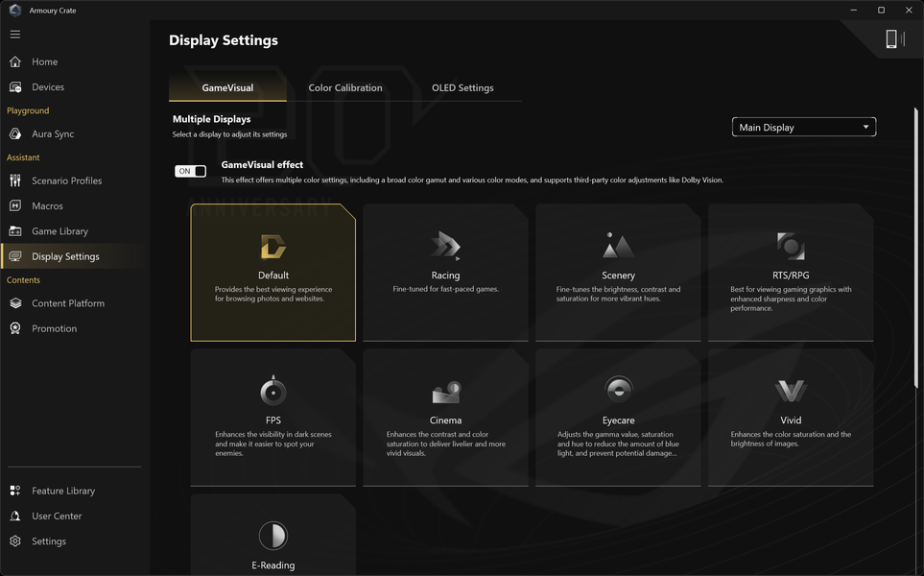Switch to the GameVisual tab
Viewport: 924px width, 576px height.
(x=227, y=88)
